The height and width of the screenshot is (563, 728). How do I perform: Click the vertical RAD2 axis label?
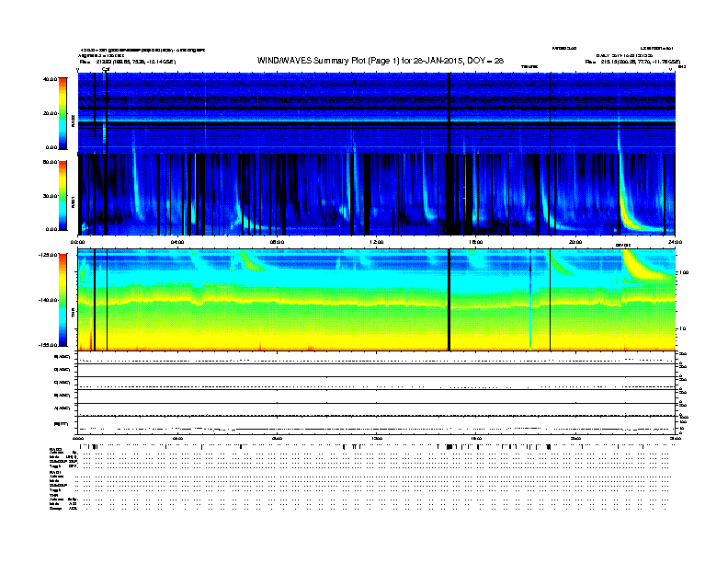(73, 121)
